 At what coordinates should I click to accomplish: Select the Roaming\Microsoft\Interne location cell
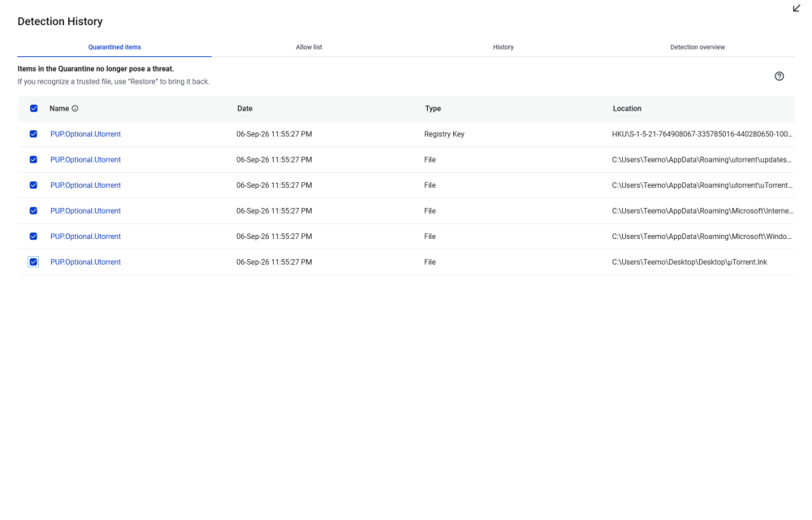pyautogui.click(x=702, y=210)
